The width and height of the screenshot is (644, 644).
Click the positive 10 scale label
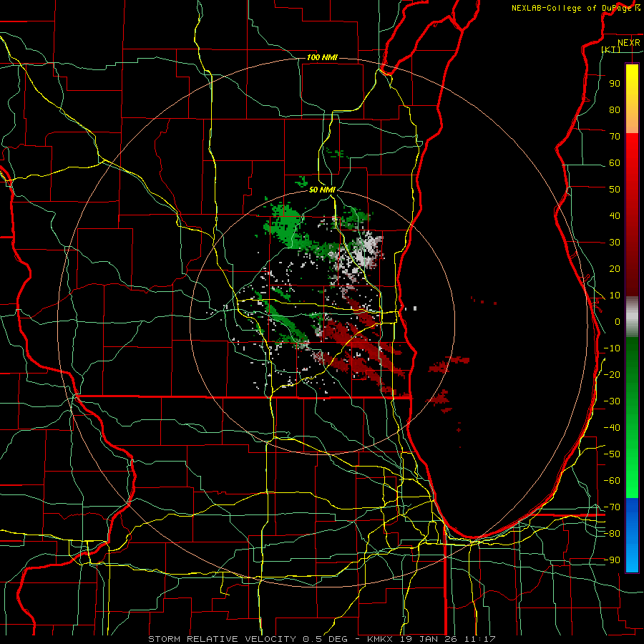[615, 296]
